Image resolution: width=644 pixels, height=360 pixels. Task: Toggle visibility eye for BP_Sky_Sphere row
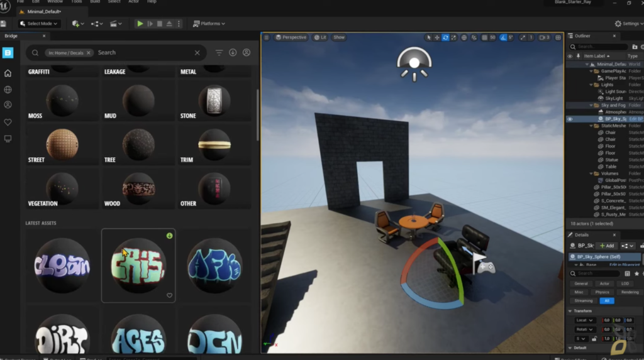570,119
